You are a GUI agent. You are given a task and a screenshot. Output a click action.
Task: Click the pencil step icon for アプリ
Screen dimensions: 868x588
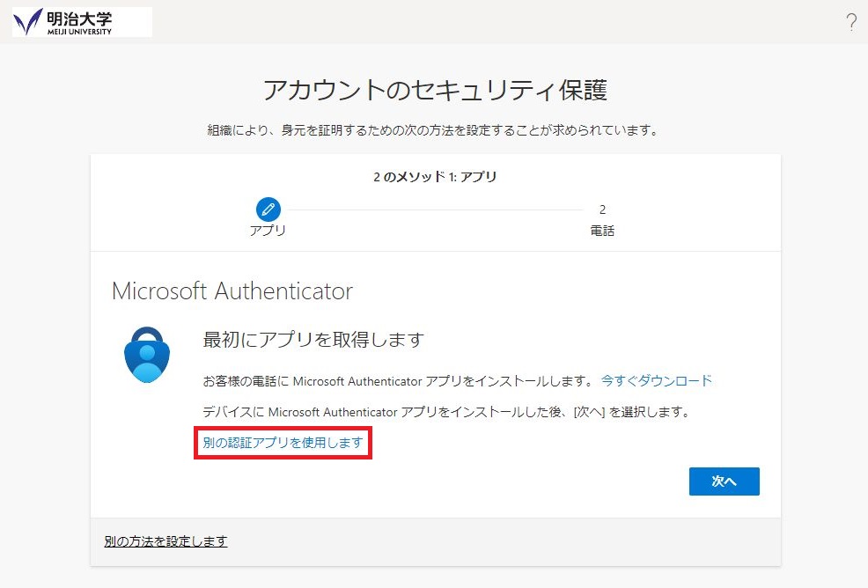[x=268, y=209]
